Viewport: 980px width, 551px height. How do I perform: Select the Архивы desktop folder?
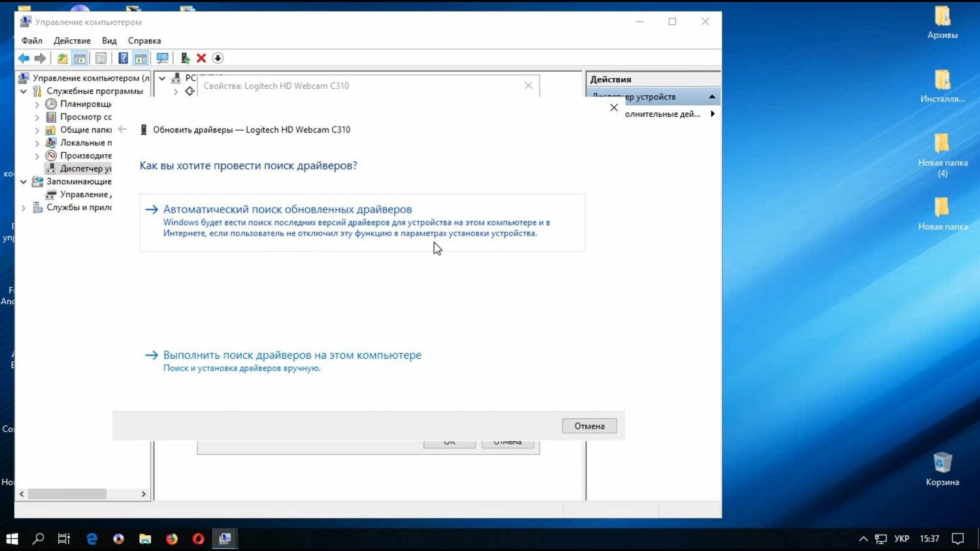pyautogui.click(x=942, y=23)
